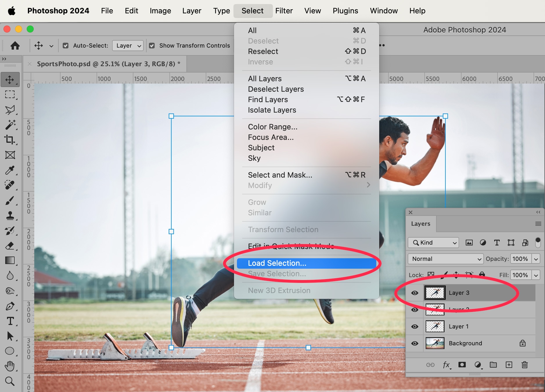Disable Show Transform Controls checkbox
The image size is (545, 392).
click(x=152, y=46)
